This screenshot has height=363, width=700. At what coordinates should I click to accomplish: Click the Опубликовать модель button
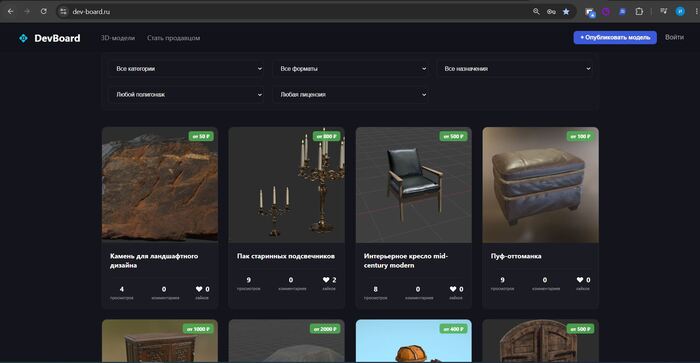615,38
